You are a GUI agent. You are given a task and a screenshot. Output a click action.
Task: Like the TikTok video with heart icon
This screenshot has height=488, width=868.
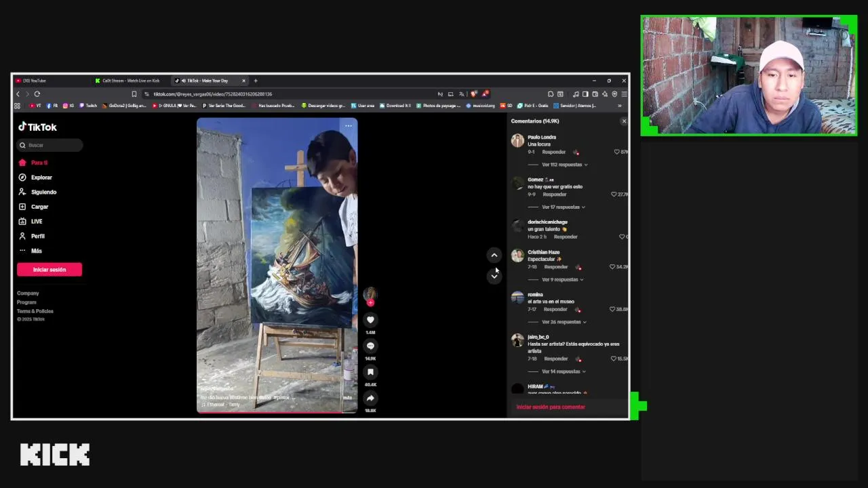370,320
